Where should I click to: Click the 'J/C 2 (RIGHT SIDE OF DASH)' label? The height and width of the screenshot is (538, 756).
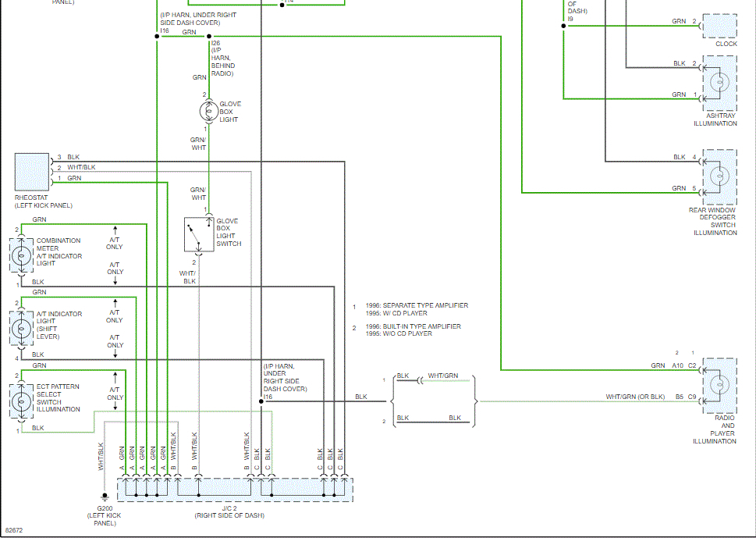[x=229, y=512]
